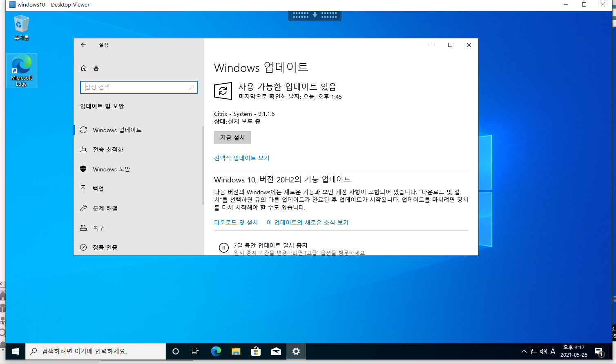Expand the Desktop Viewer toolbar handle

(315, 16)
